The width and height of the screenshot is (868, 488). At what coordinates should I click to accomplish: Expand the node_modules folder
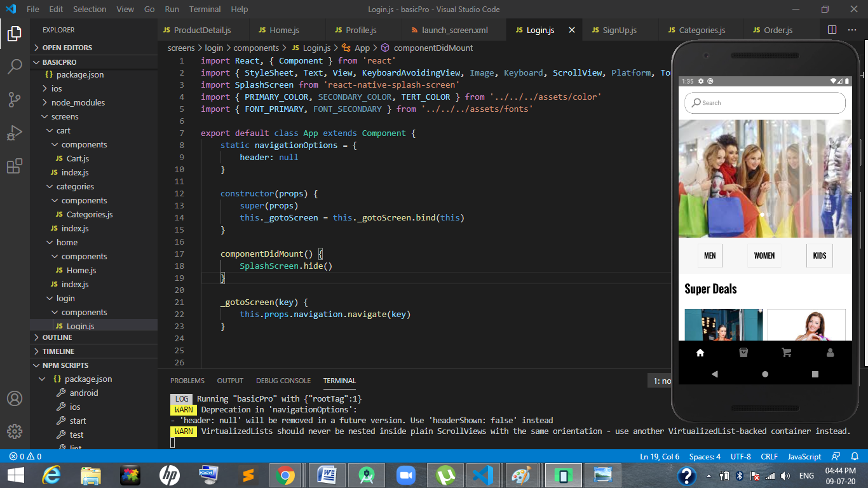point(78,102)
